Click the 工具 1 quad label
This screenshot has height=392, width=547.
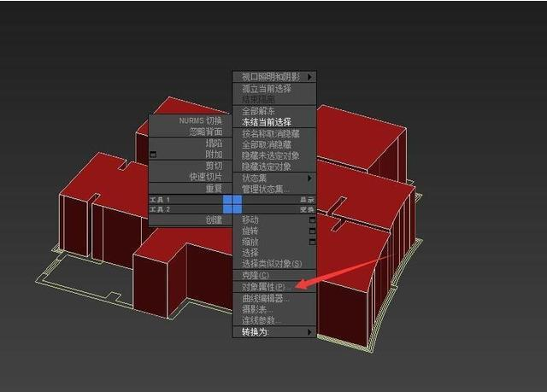[160, 200]
